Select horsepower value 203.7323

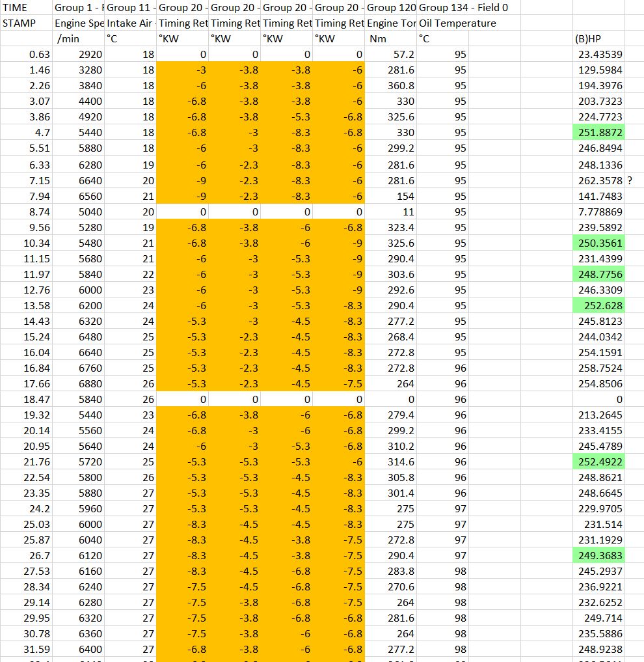pos(598,102)
